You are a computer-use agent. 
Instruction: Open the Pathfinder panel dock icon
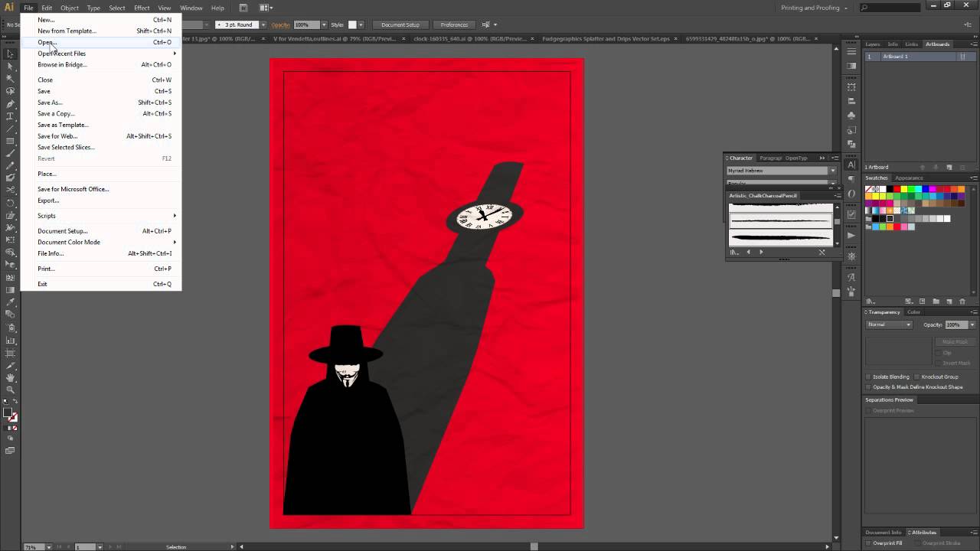[851, 145]
